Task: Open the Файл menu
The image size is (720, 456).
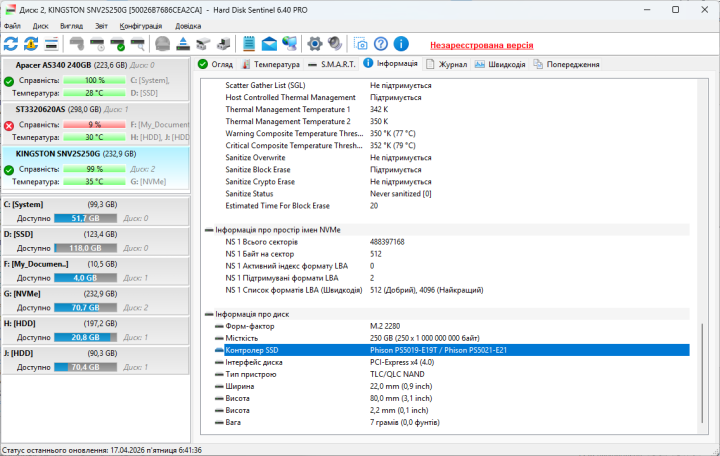Action: tap(12, 26)
